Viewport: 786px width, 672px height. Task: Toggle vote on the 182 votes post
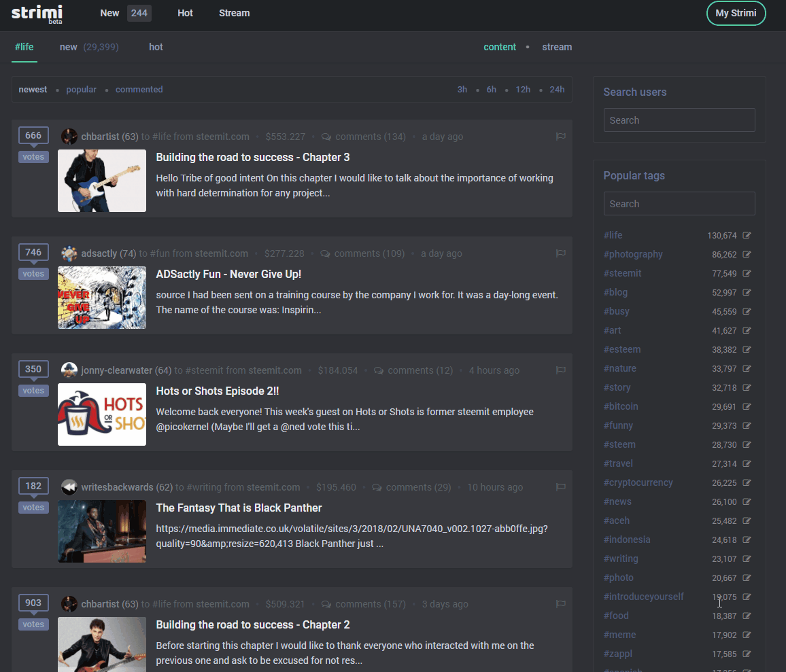(x=33, y=508)
